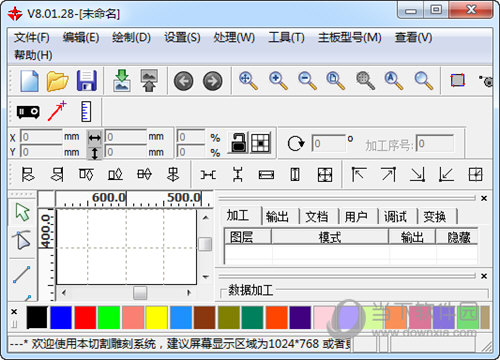500x360 pixels.
Task: Undo with the left arrow circle icon
Action: tap(183, 81)
